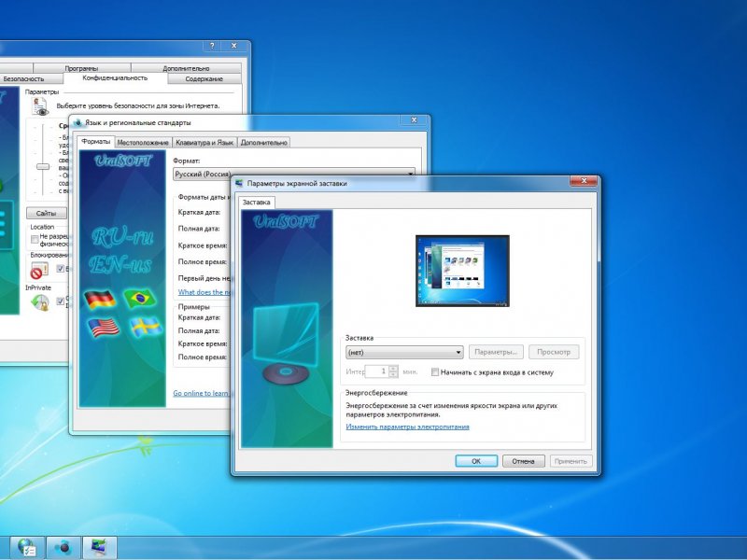Click the title bar icon of Параметры экранной заставки
This screenshot has width=747, height=560.
[239, 183]
